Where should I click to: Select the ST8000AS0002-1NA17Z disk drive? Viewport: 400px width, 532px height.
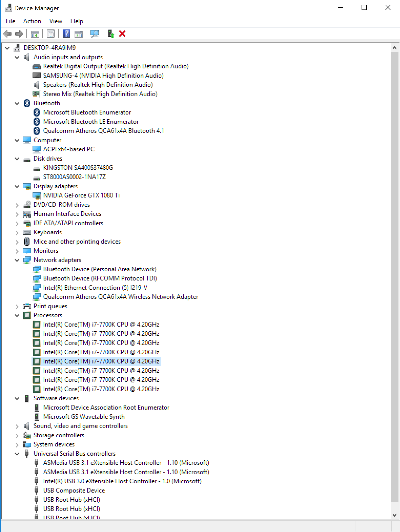point(74,177)
